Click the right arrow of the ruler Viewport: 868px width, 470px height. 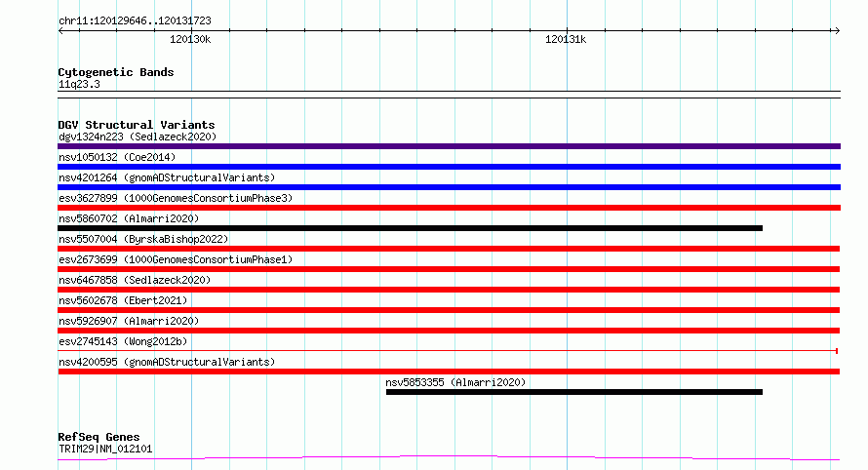click(837, 31)
